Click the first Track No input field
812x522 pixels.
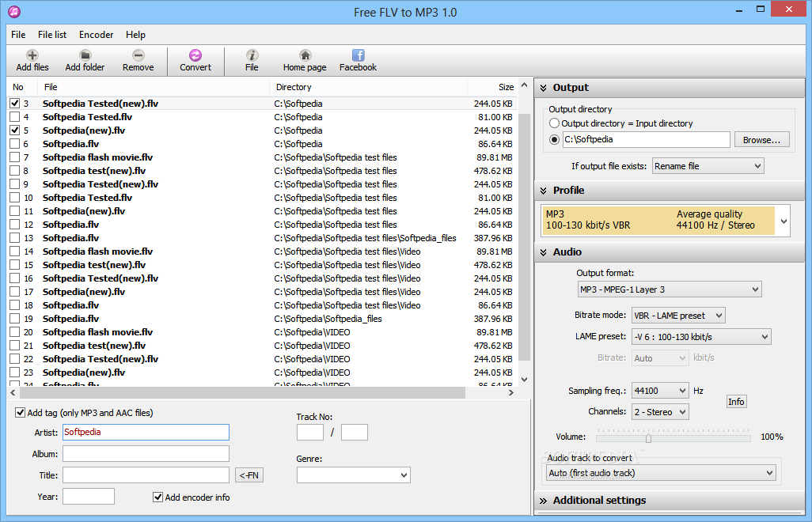(309, 432)
